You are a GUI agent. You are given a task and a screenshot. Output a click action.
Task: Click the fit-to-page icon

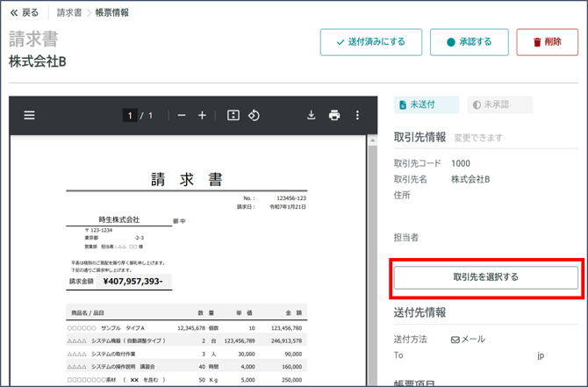coord(233,115)
